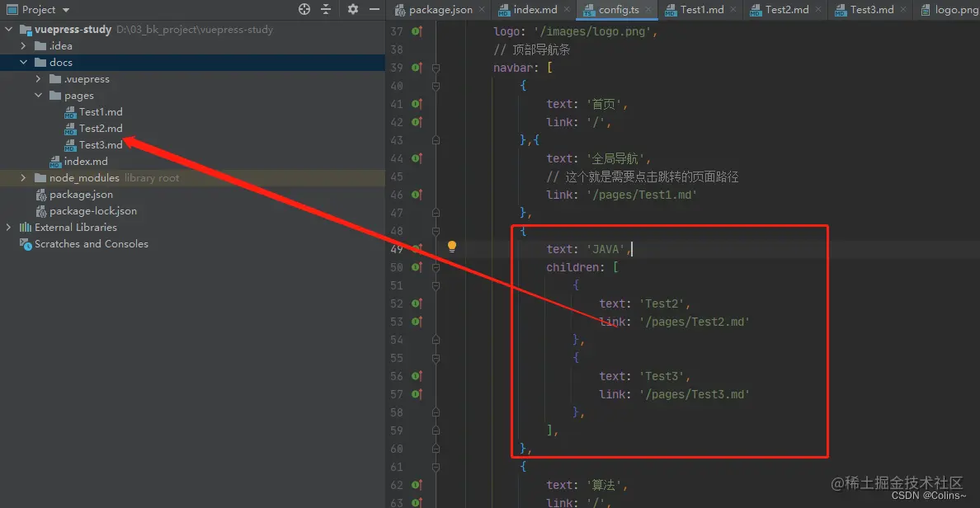Fold code block at line 51
Image resolution: width=980 pixels, height=508 pixels.
point(436,285)
